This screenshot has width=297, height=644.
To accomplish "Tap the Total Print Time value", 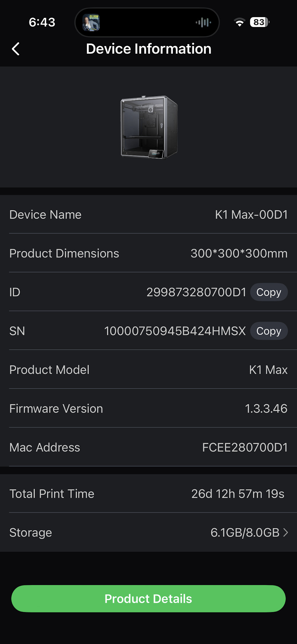I will coord(238,494).
